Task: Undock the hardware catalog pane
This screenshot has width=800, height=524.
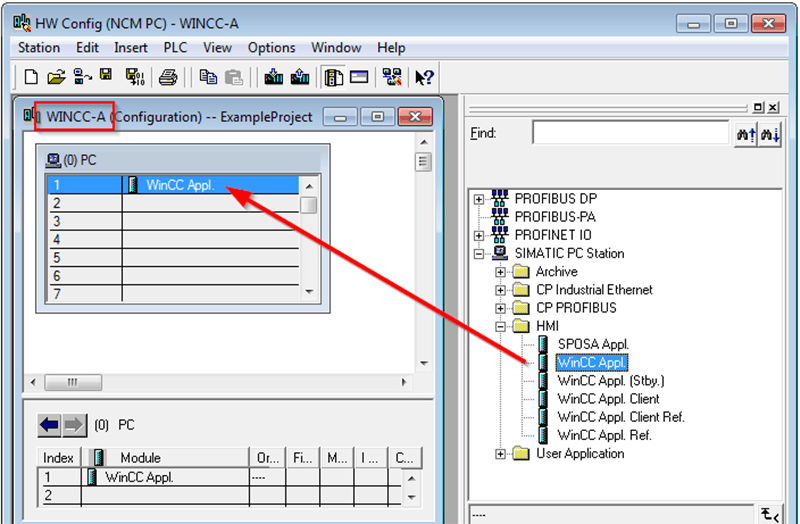Action: coord(759,107)
